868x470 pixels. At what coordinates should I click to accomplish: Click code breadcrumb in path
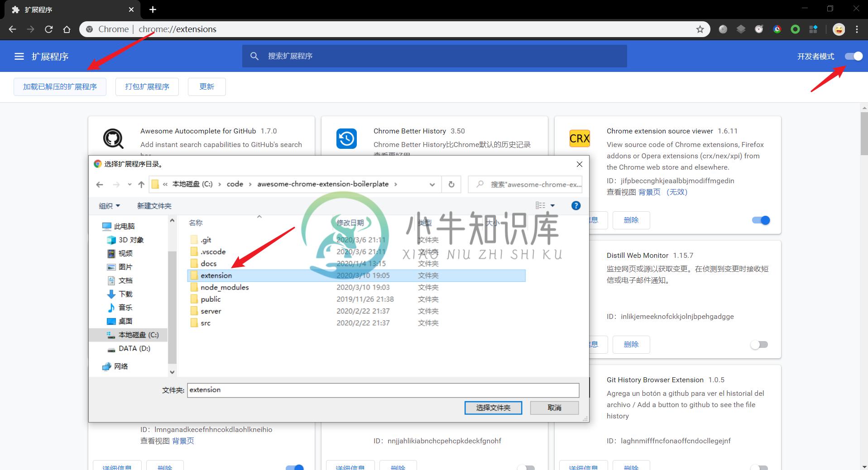coord(235,184)
